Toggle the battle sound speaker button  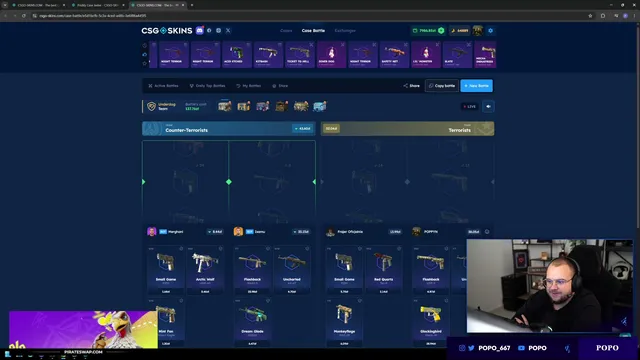tap(488, 107)
